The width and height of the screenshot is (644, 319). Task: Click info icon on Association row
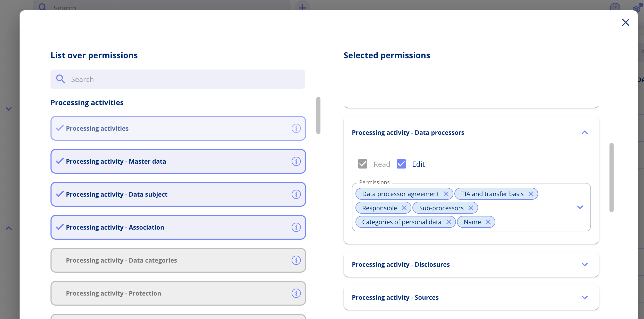pos(296,227)
